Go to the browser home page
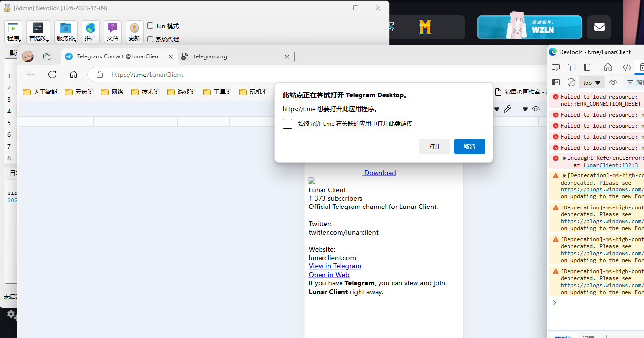Image resolution: width=644 pixels, height=338 pixels. (x=74, y=75)
